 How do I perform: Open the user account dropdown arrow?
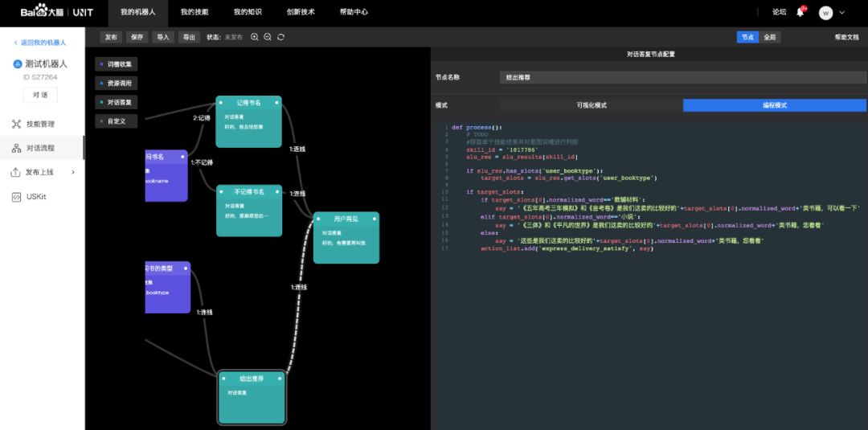click(841, 12)
